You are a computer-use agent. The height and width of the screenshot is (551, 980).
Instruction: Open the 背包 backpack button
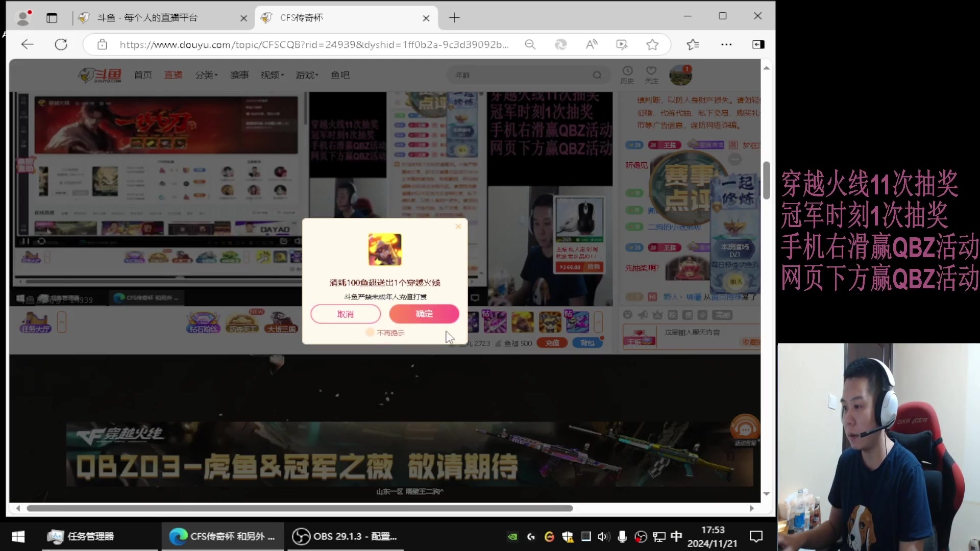[587, 343]
